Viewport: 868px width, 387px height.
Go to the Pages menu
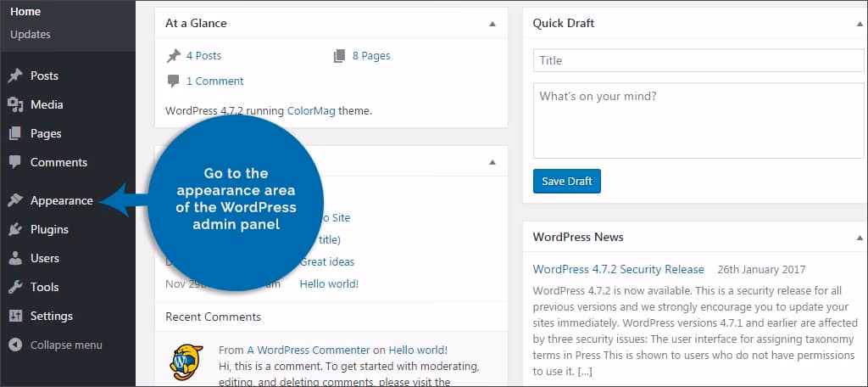point(46,133)
